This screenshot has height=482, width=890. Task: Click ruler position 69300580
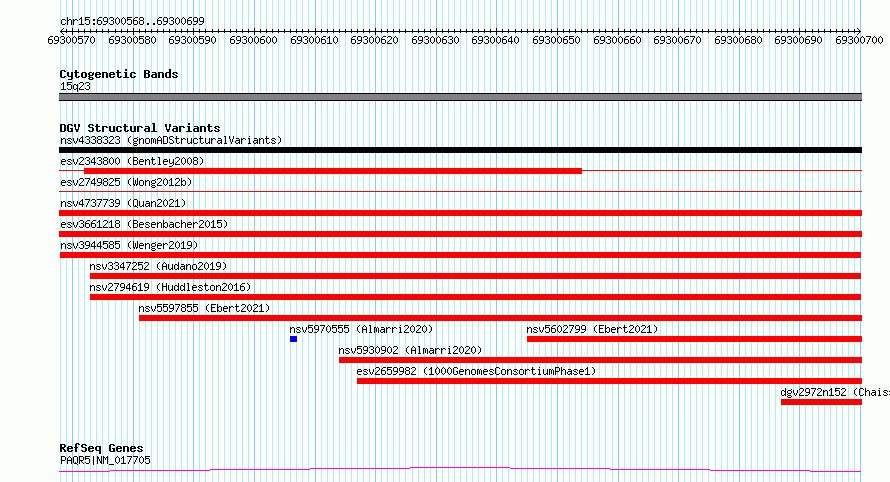pos(132,40)
